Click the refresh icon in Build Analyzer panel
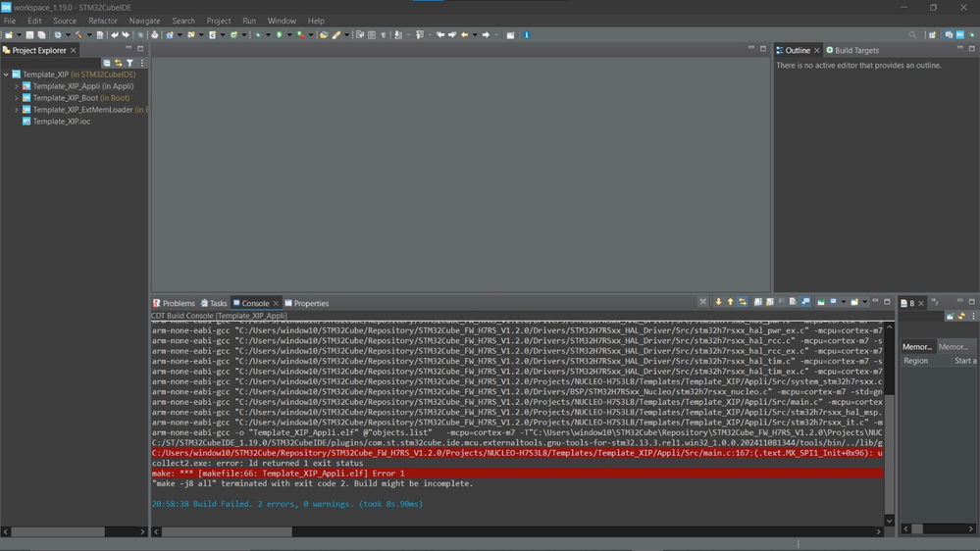 (x=962, y=316)
